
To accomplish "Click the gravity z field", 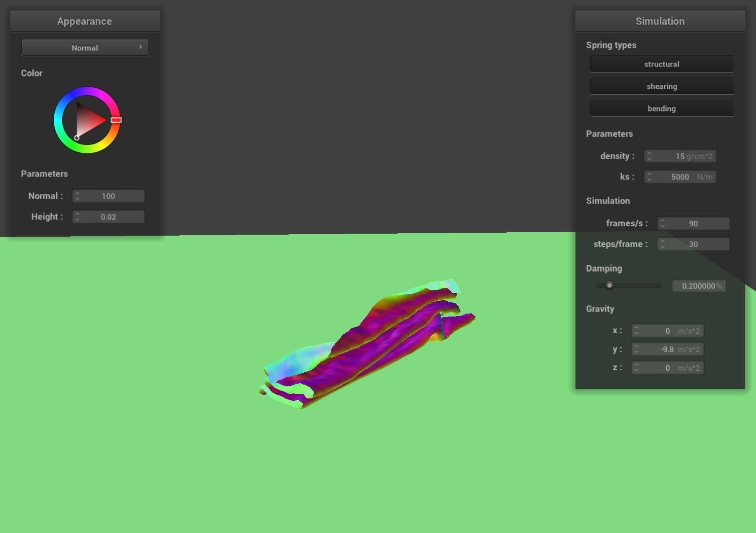I will (667, 368).
